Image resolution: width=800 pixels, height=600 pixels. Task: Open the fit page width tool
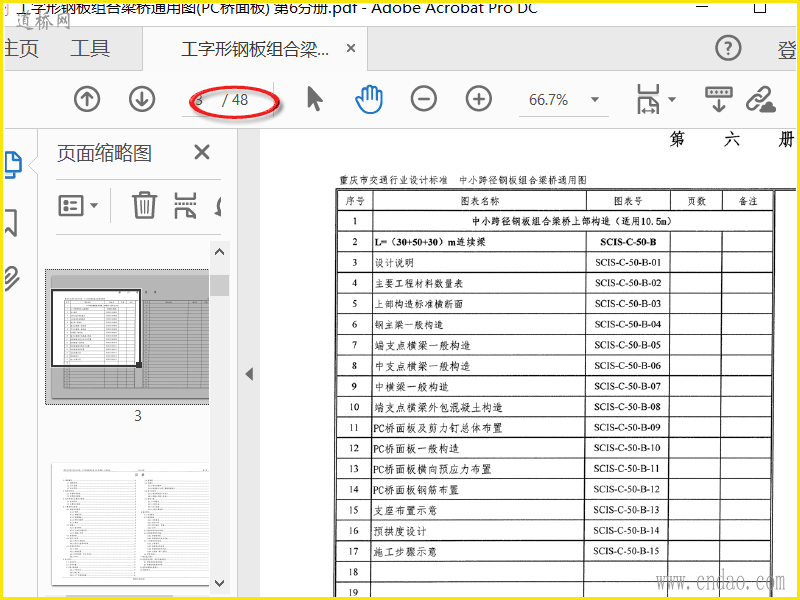[648, 99]
